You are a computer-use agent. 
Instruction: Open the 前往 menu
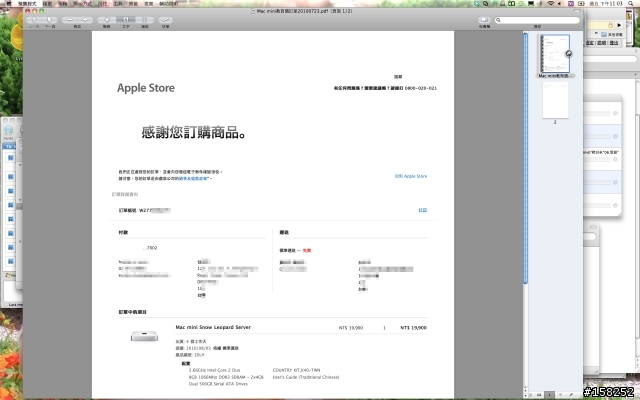point(102,3)
